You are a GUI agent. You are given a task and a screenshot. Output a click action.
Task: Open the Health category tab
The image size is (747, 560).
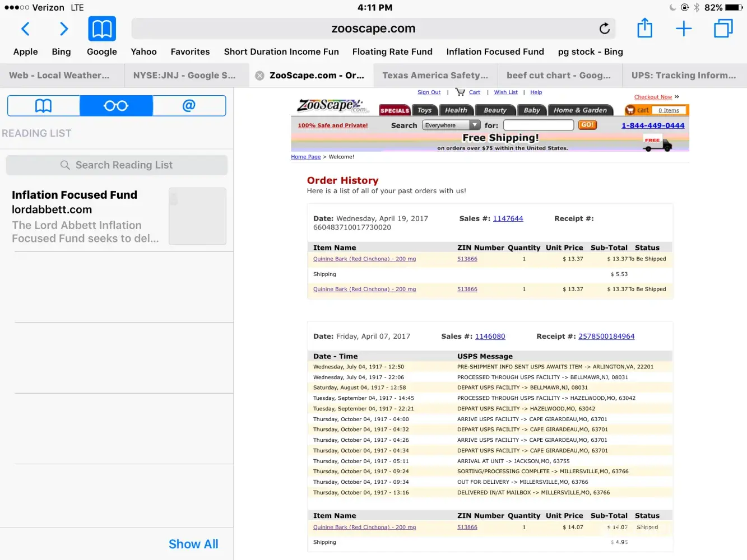pyautogui.click(x=456, y=110)
